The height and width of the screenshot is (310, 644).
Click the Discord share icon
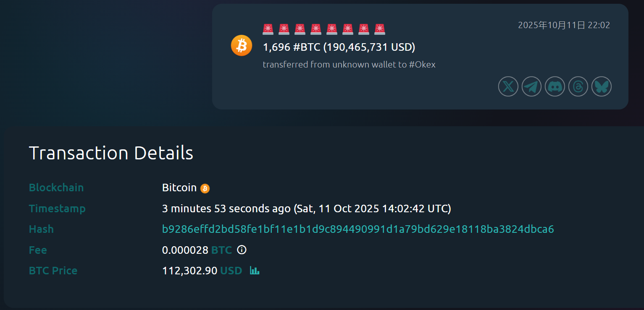tap(555, 87)
